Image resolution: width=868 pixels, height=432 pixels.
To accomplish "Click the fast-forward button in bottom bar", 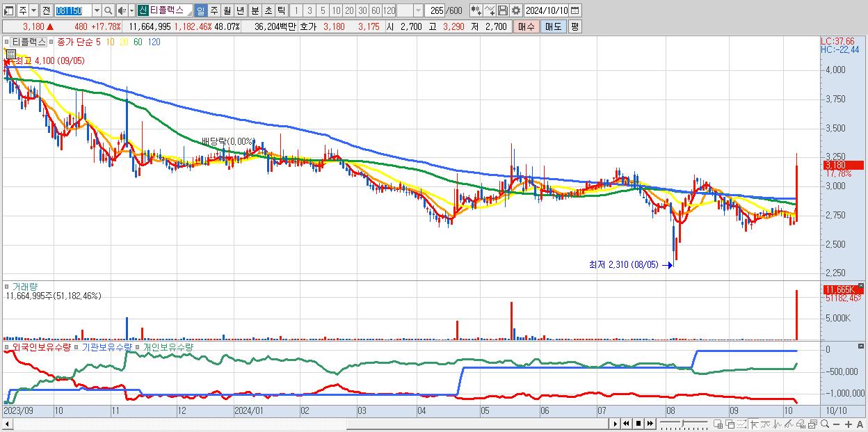I will coord(650,424).
